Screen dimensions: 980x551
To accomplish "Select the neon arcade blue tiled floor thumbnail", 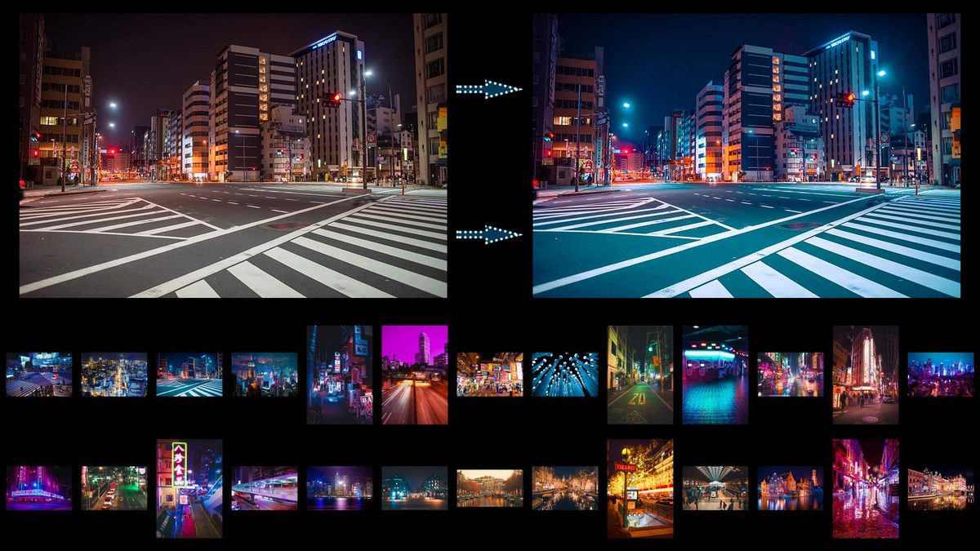I will coord(715,375).
